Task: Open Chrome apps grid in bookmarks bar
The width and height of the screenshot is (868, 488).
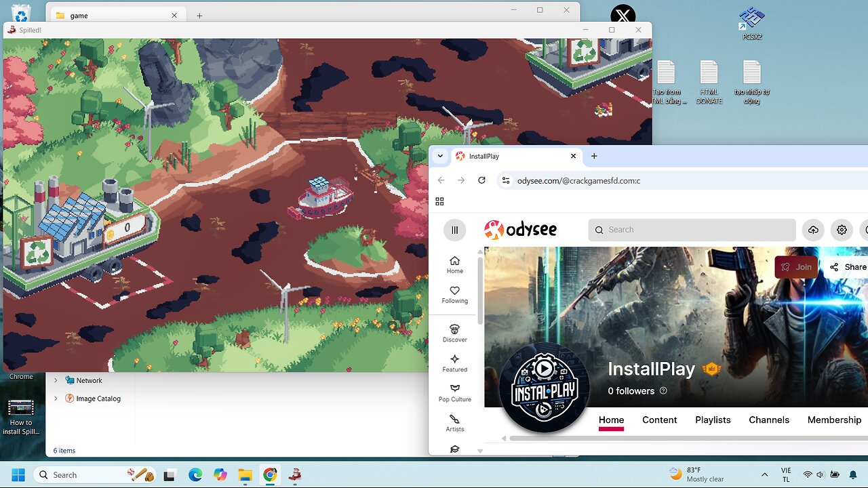Action: coord(439,201)
